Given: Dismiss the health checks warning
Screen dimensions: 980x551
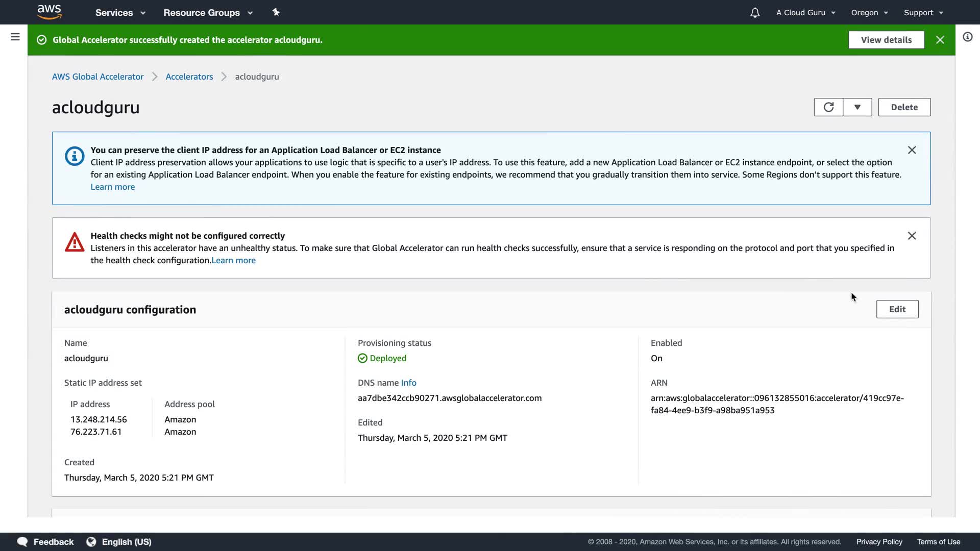Looking at the screenshot, I should 912,236.
